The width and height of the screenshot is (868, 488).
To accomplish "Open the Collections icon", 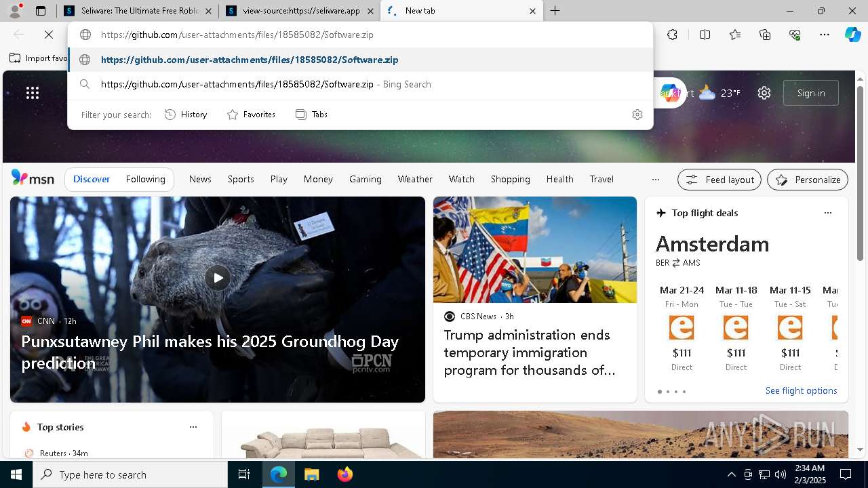I will click(765, 35).
